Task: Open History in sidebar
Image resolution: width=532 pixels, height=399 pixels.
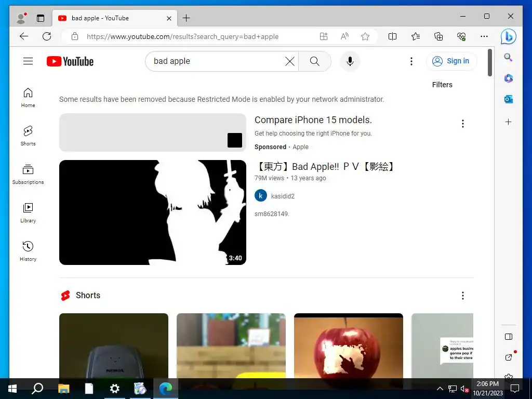Action: pyautogui.click(x=28, y=251)
